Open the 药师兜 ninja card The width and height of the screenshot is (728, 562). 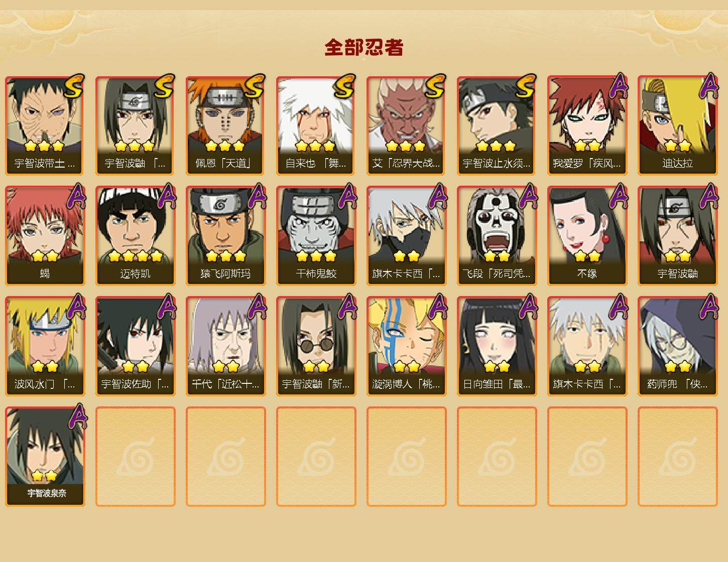click(x=677, y=346)
